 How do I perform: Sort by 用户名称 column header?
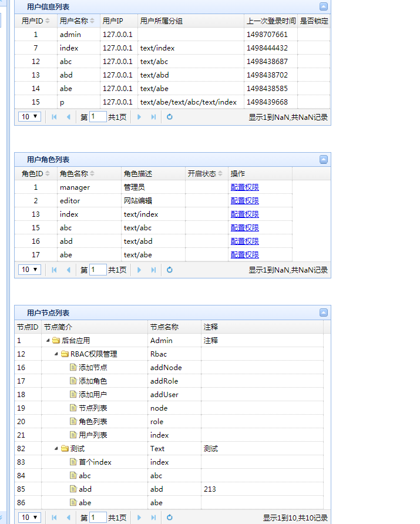pos(76,21)
